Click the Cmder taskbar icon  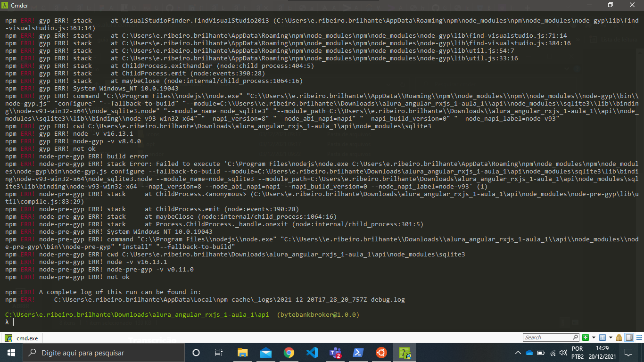(x=405, y=353)
